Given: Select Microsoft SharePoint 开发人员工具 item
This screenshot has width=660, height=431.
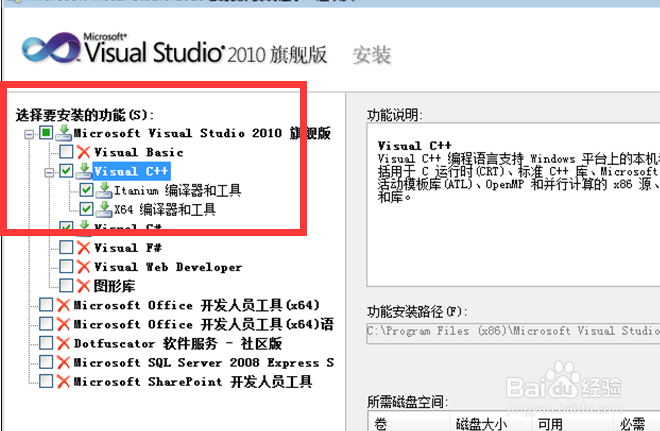Looking at the screenshot, I should (x=193, y=381).
